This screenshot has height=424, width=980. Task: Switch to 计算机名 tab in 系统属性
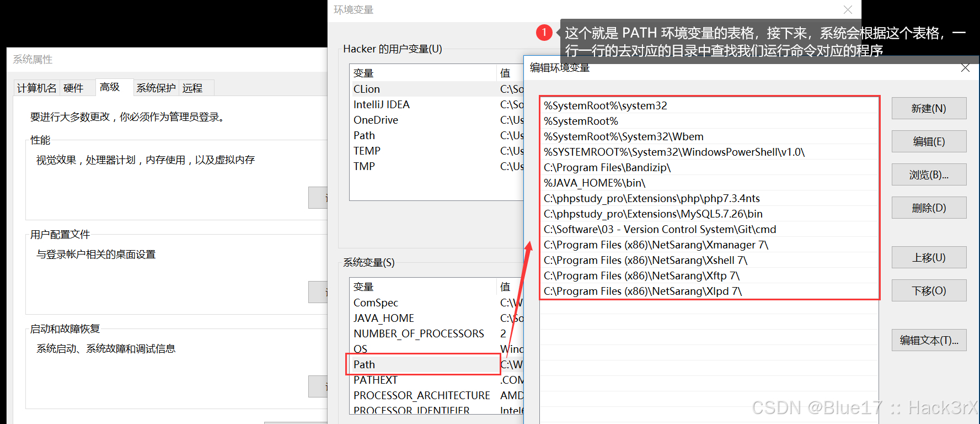pos(36,88)
